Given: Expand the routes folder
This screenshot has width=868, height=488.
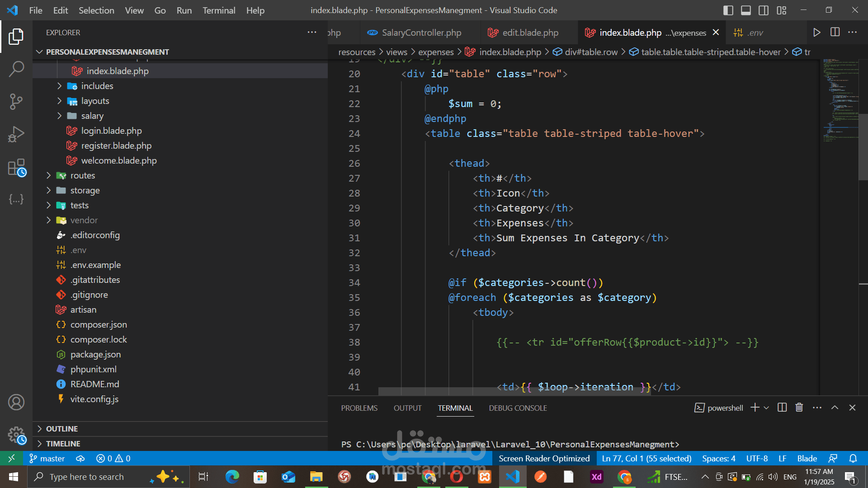Looking at the screenshot, I should click(82, 175).
